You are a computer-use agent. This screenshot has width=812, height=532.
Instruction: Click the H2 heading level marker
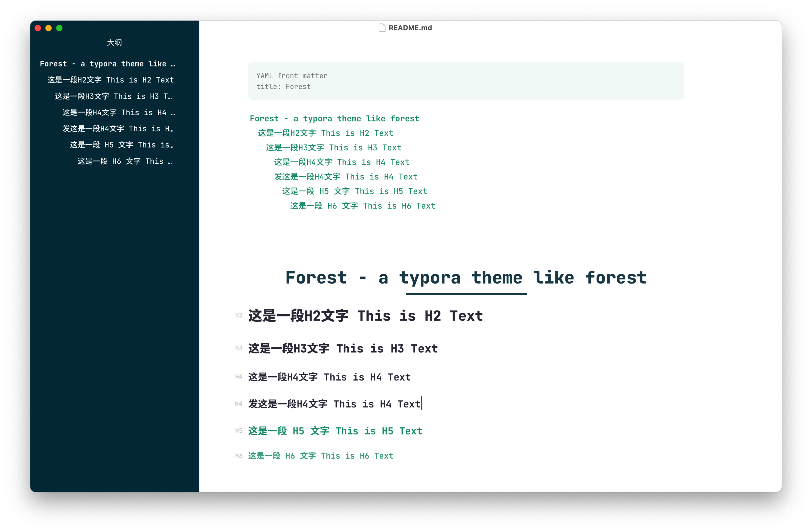point(239,316)
